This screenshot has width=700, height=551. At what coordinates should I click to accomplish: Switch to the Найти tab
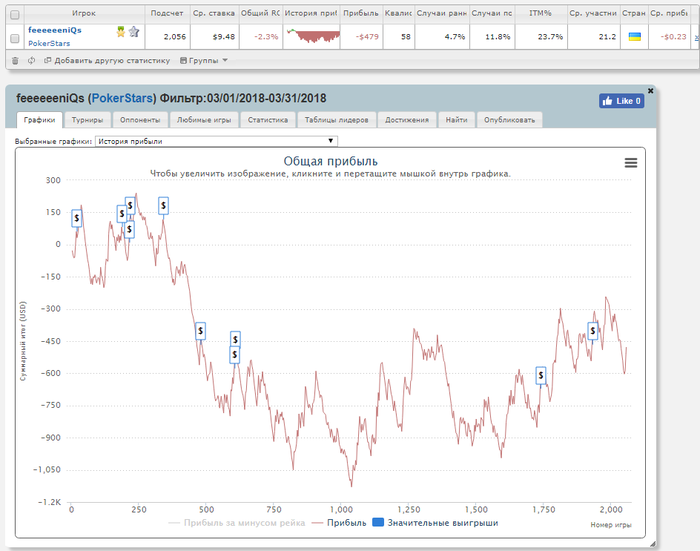456,120
